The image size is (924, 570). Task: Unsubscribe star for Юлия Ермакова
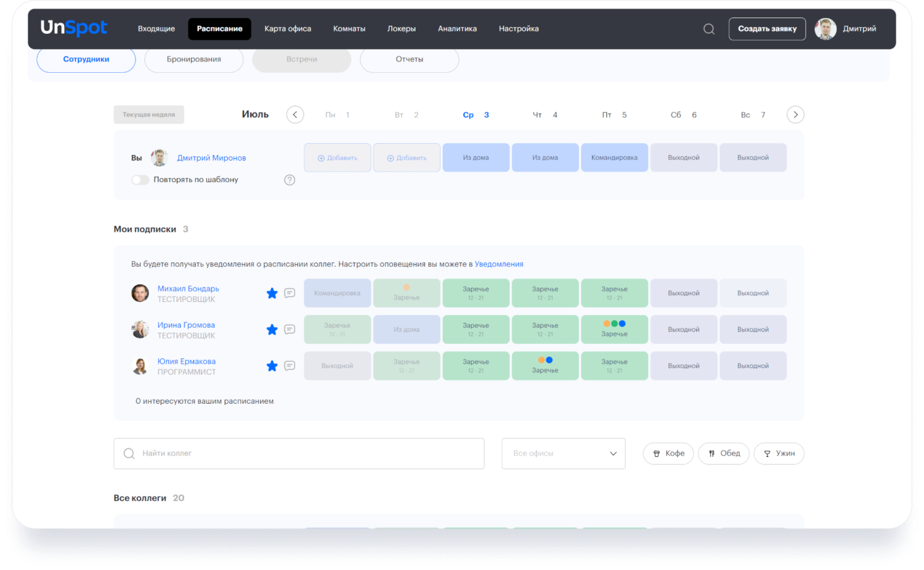272,366
